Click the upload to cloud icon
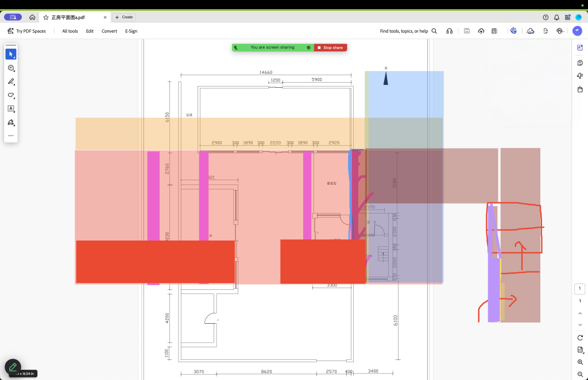588x380 pixels. (481, 31)
